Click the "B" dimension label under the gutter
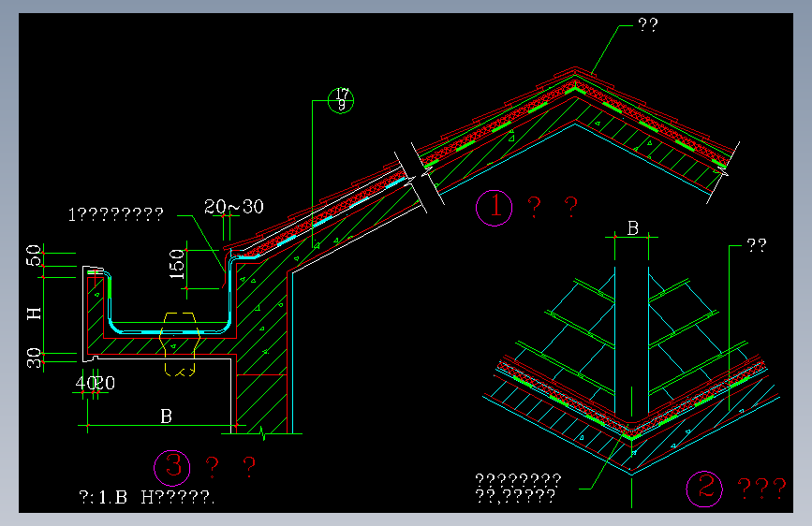The width and height of the screenshot is (812, 526). tap(166, 416)
